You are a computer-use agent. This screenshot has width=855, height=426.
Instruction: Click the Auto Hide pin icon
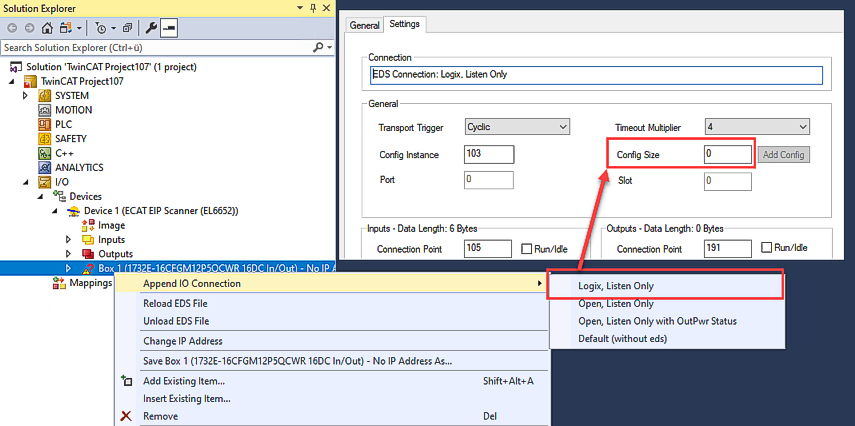[313, 8]
